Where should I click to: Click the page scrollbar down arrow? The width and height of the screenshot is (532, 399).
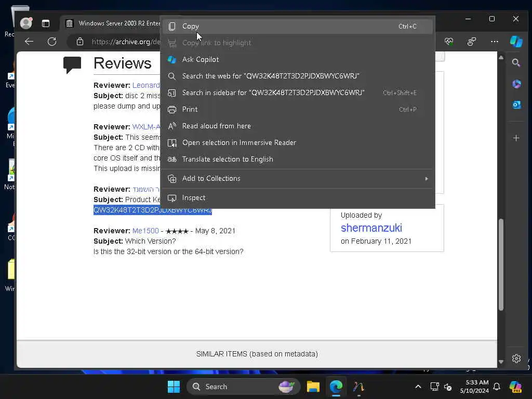(x=501, y=362)
